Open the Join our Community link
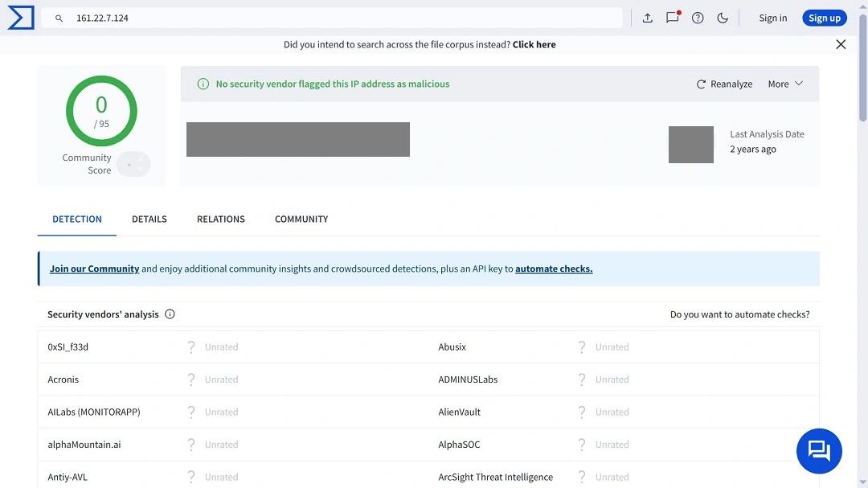The height and width of the screenshot is (488, 868). click(x=94, y=269)
